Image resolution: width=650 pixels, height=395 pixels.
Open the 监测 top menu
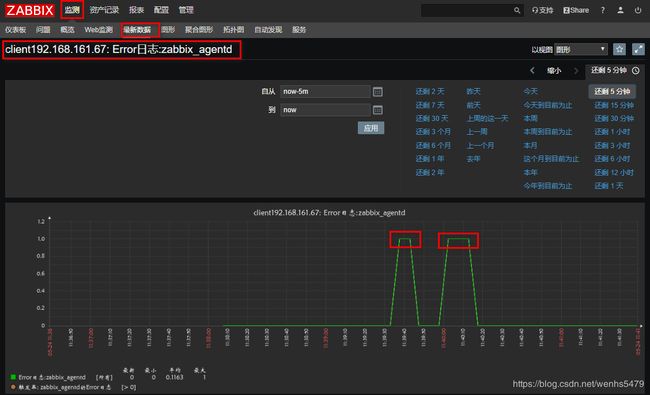click(x=72, y=10)
